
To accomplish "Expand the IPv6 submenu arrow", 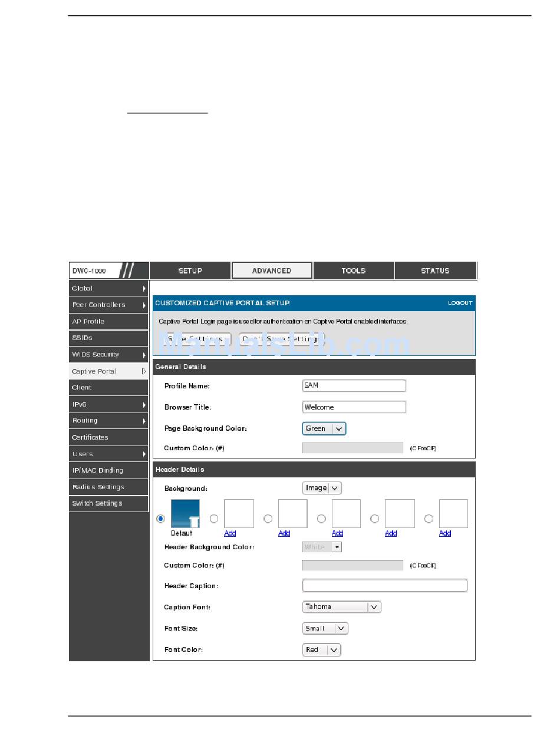I will pos(144,405).
